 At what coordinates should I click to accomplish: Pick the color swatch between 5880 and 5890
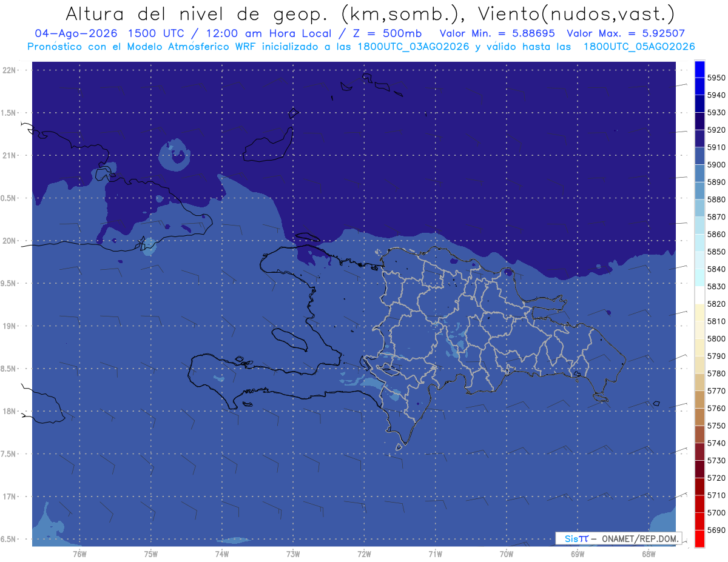pyautogui.click(x=699, y=191)
